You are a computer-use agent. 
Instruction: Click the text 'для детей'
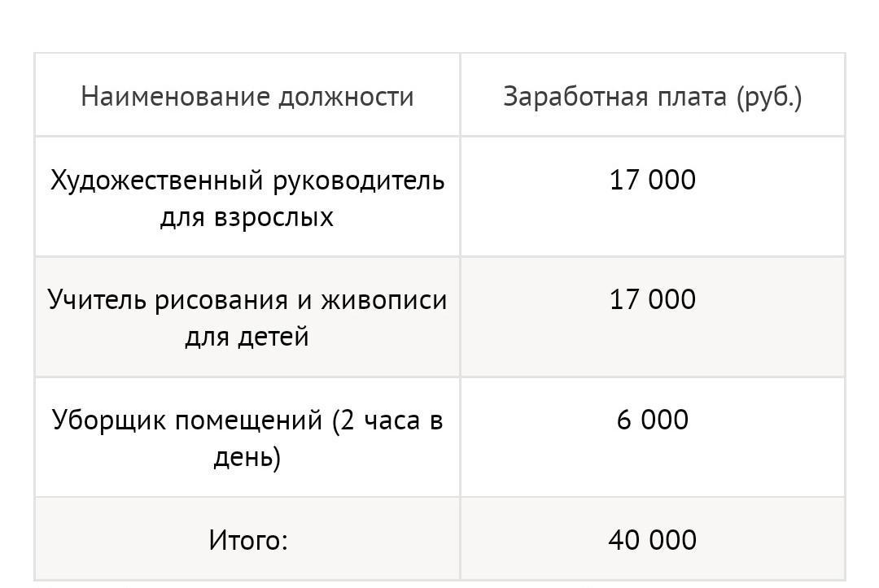247,338
